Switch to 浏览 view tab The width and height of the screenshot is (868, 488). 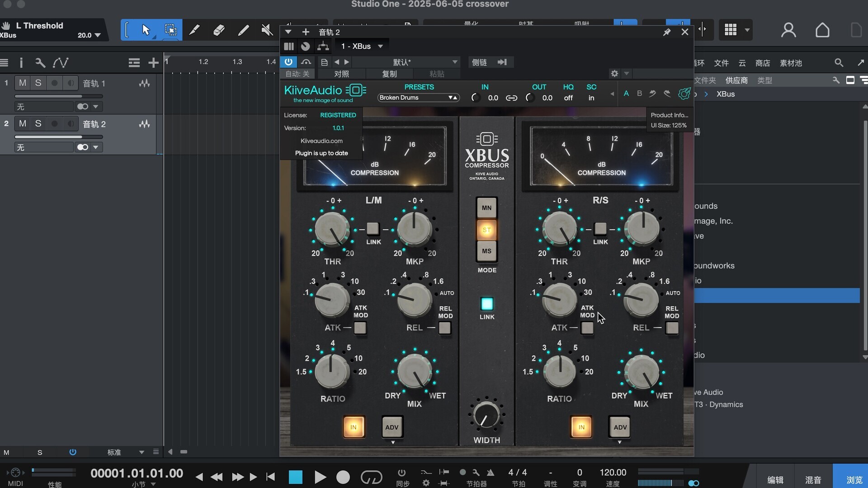coord(854,480)
